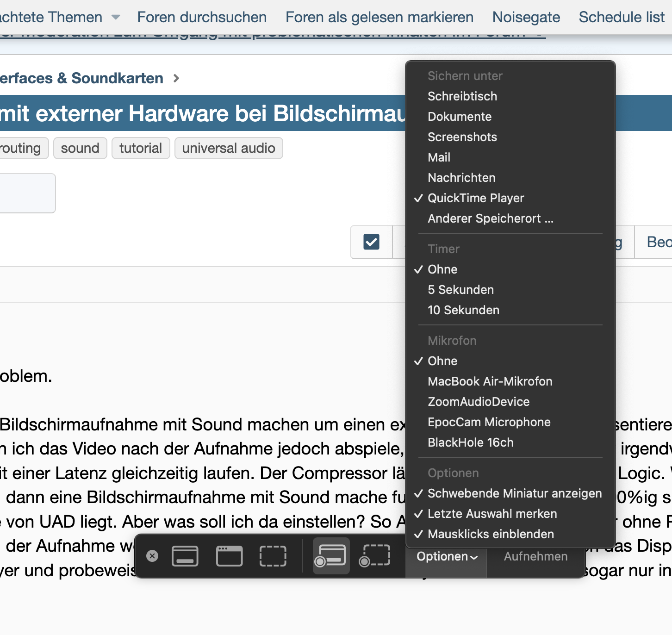Select capture entire screen icon
Screen dimensions: 672x635
(185, 555)
